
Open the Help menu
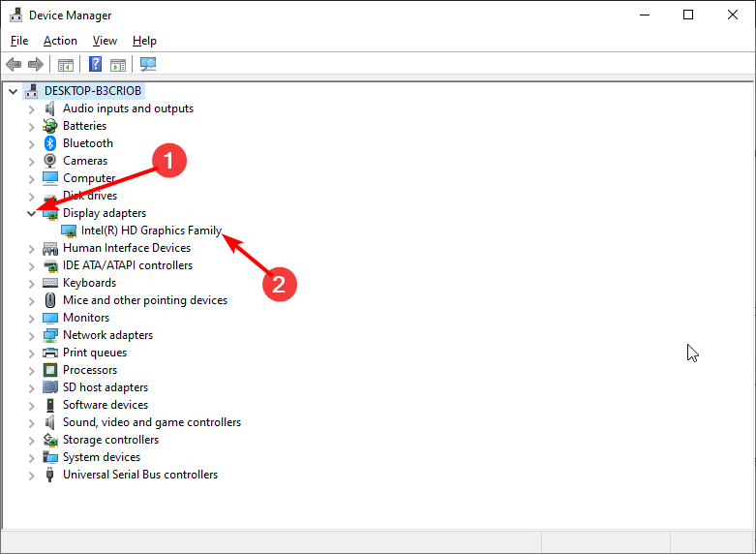coord(144,41)
